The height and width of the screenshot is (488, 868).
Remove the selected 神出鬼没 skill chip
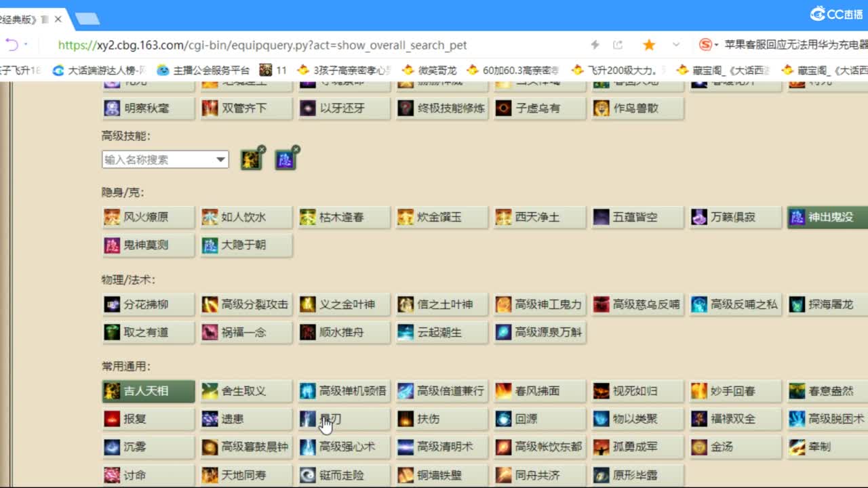click(296, 149)
